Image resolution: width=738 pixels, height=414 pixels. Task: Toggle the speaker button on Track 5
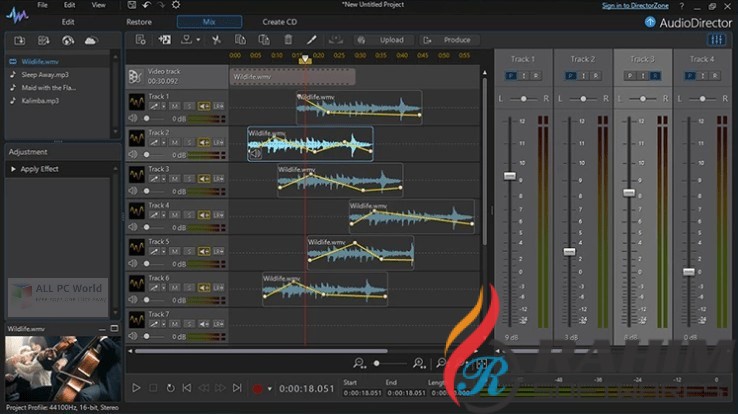tap(204, 251)
